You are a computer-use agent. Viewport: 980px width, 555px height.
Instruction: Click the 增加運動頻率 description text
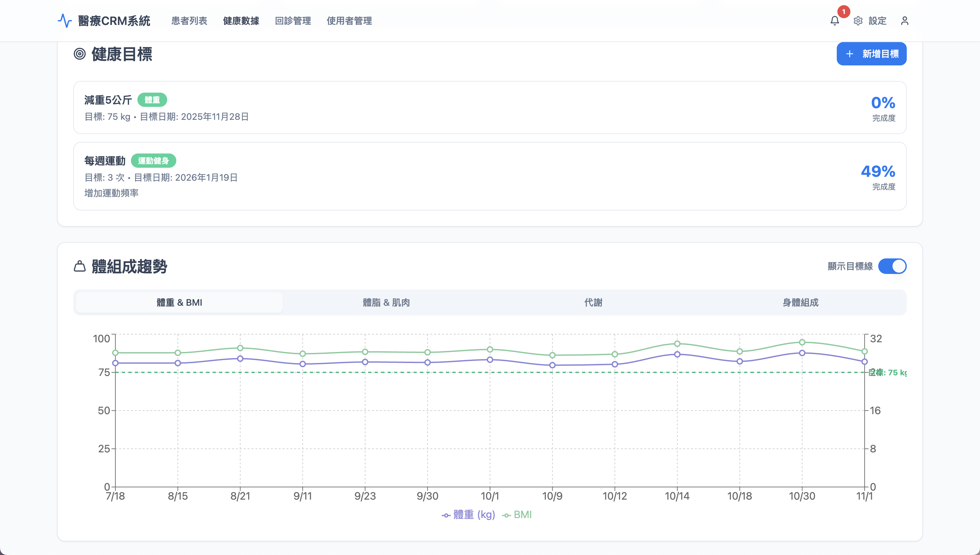point(111,193)
